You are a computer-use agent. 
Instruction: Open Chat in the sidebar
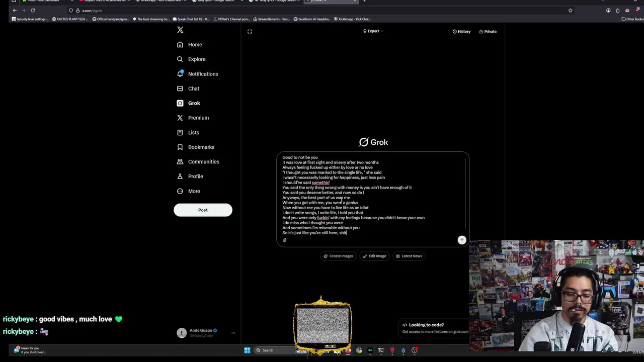pyautogui.click(x=188, y=88)
